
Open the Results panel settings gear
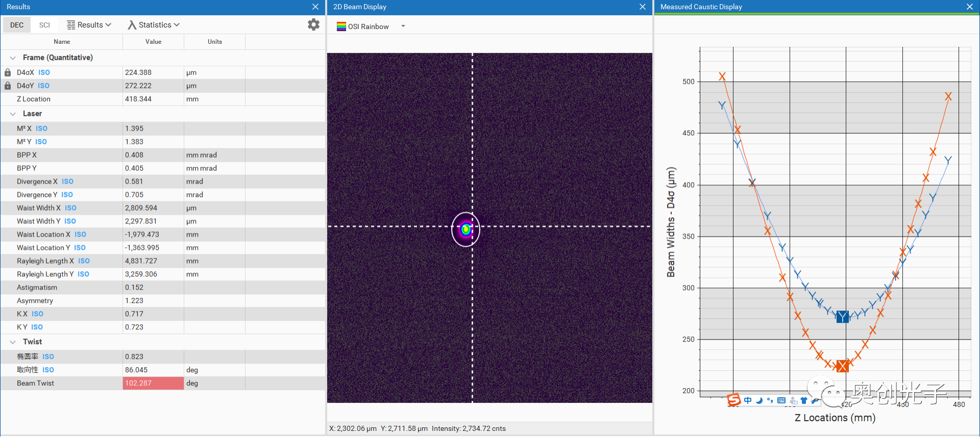tap(313, 24)
